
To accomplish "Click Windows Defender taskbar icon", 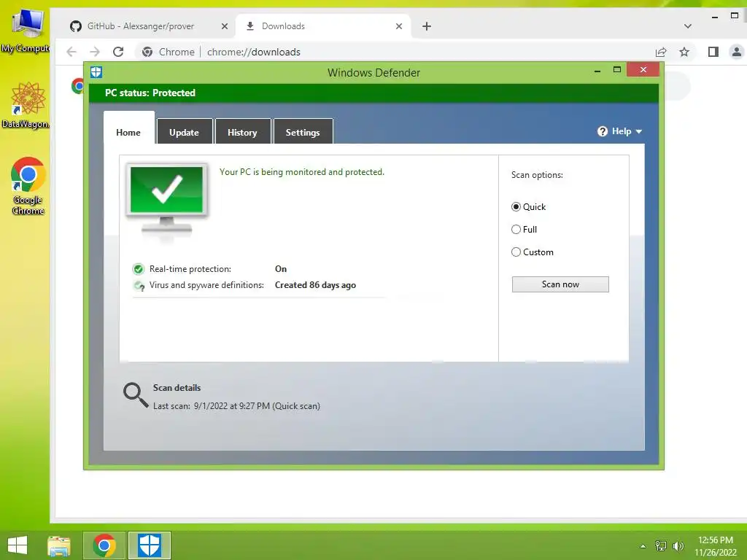I will pyautogui.click(x=150, y=545).
